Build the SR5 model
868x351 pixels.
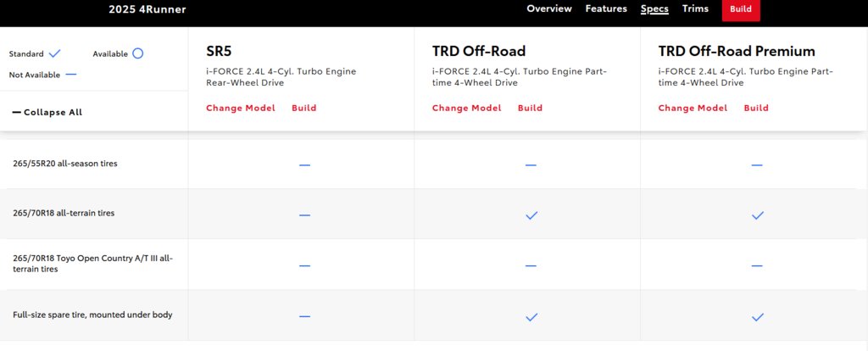tap(304, 108)
